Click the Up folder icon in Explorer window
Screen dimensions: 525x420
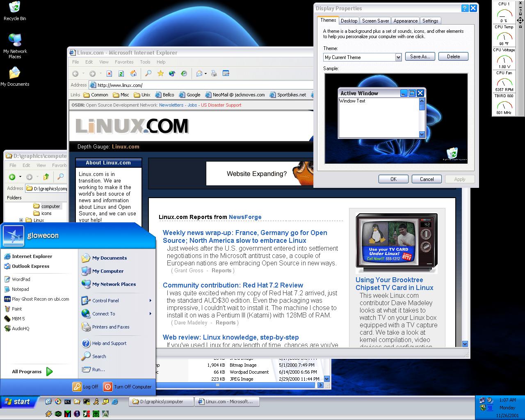[x=46, y=177]
